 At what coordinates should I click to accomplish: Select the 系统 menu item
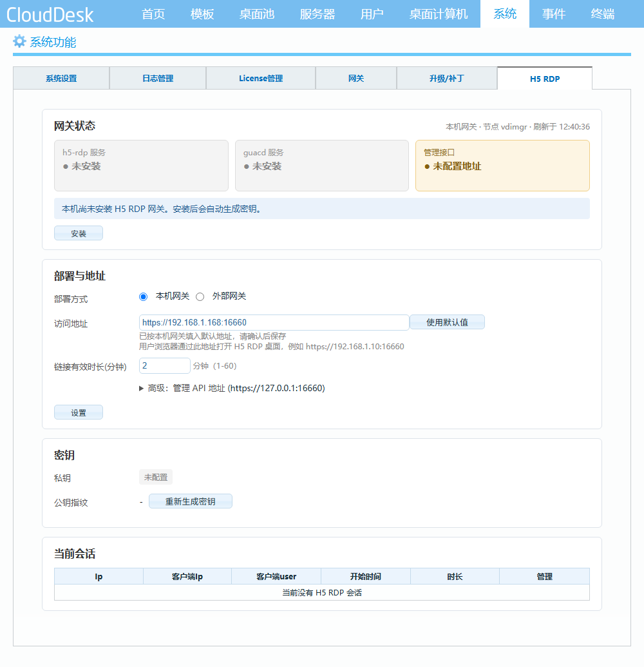click(x=504, y=14)
